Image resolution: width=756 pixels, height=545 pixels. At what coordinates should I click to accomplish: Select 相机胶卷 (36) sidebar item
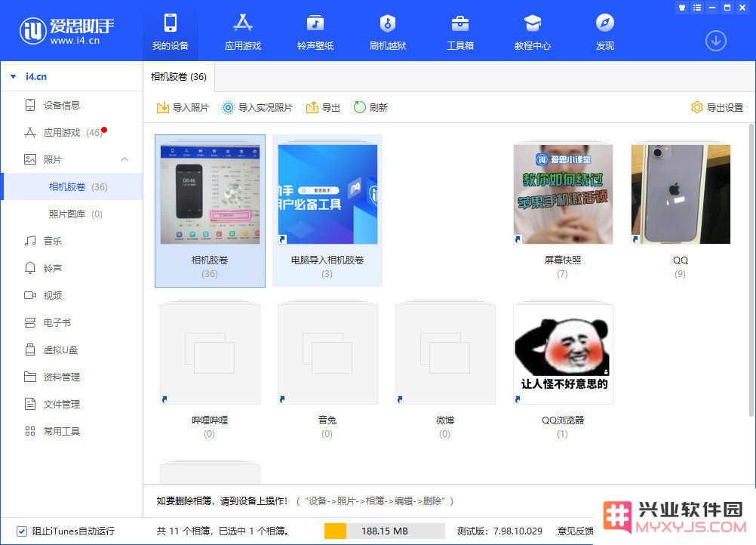(x=72, y=186)
